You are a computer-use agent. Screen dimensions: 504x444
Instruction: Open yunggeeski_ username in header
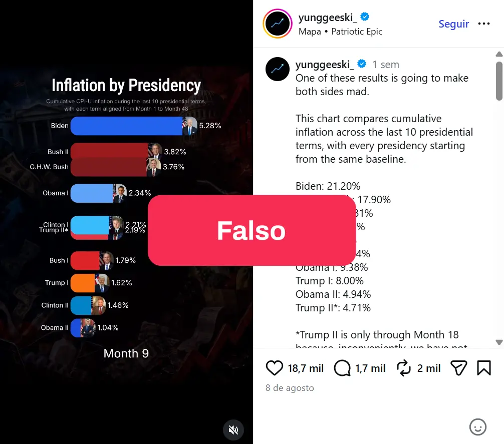[x=328, y=17]
